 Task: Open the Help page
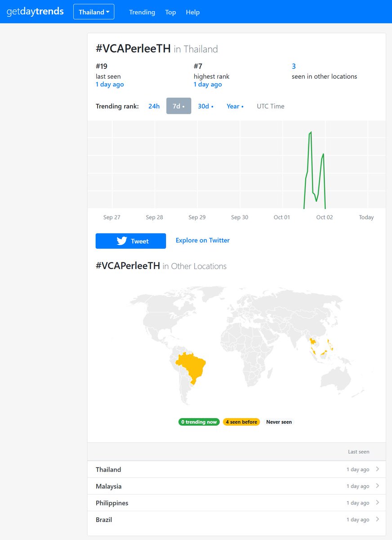(192, 12)
